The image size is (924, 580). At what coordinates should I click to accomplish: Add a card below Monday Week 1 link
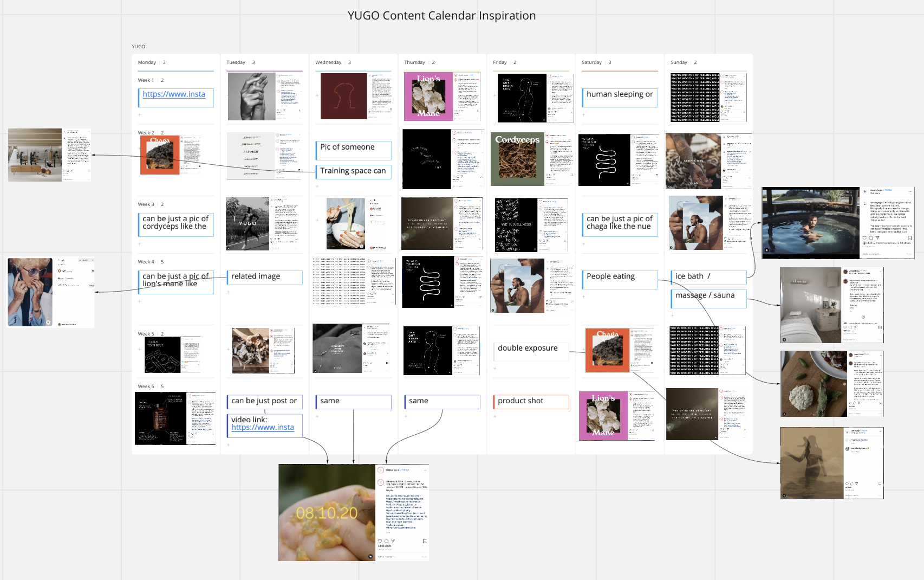tap(139, 114)
